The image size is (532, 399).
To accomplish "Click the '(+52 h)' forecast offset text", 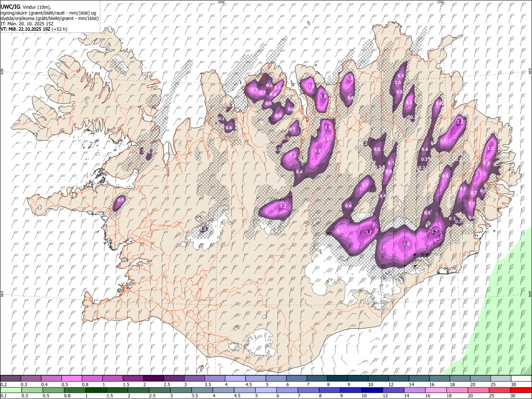I will pyautogui.click(x=60, y=29).
